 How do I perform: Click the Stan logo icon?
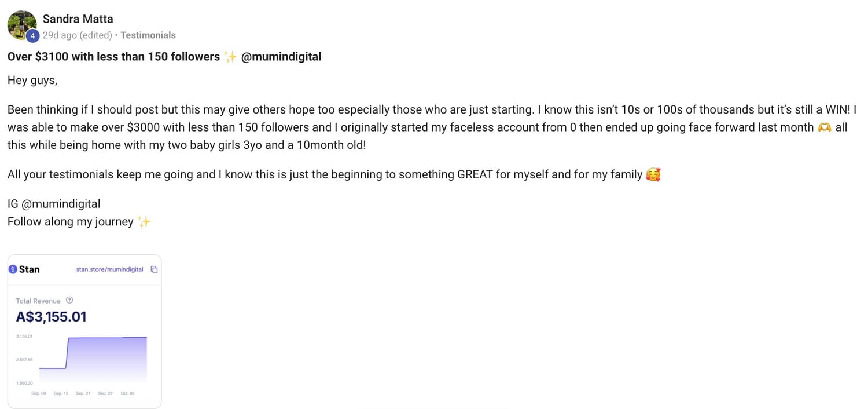click(13, 269)
